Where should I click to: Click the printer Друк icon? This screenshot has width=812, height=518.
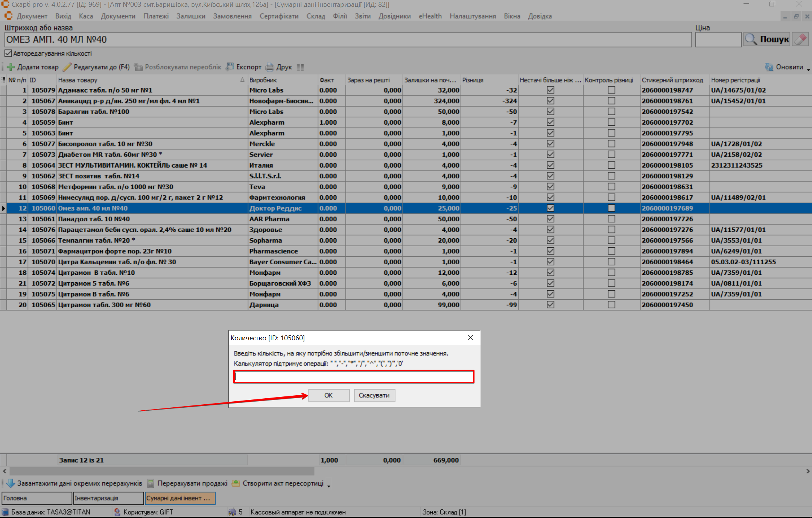point(270,67)
